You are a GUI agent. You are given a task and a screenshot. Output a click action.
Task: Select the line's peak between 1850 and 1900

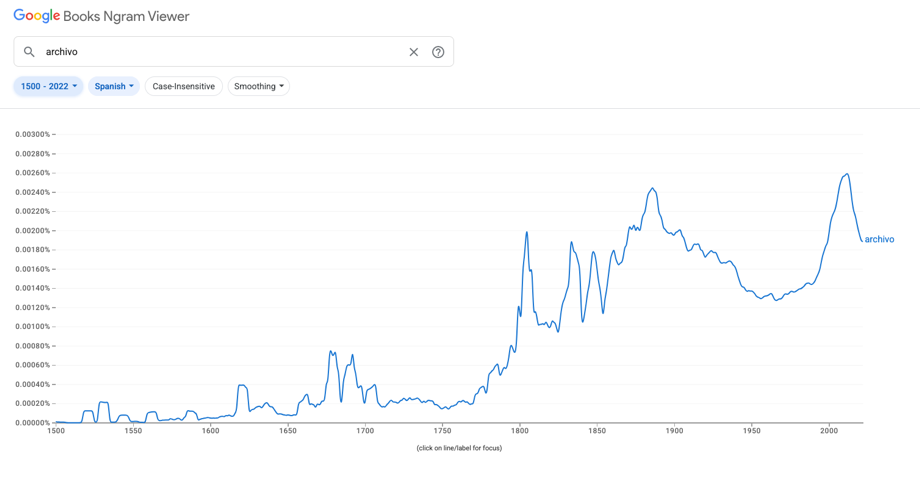[x=653, y=188]
